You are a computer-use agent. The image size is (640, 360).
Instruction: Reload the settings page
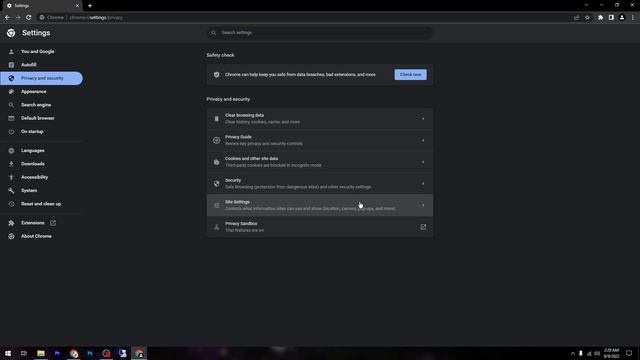29,18
